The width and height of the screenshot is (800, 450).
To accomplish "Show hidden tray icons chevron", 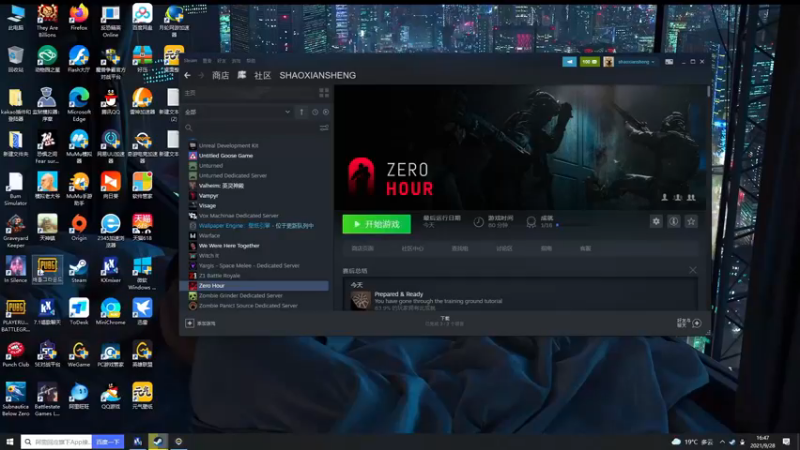I will [722, 442].
